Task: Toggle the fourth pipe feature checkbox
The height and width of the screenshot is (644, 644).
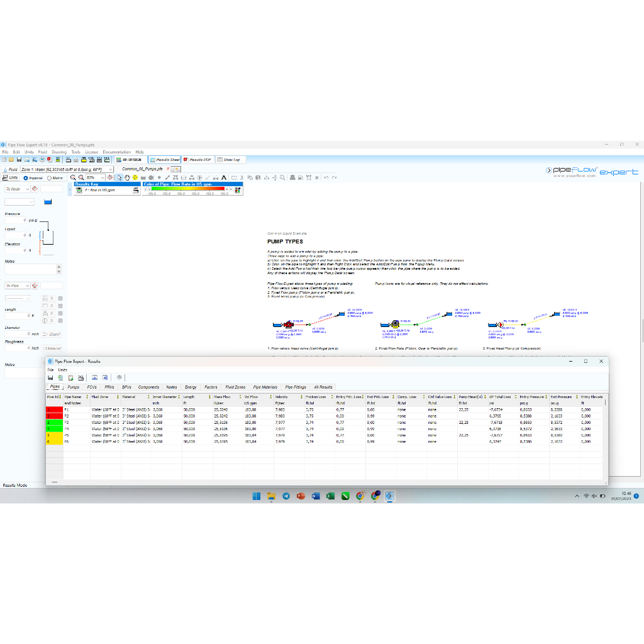Action: coord(60,321)
